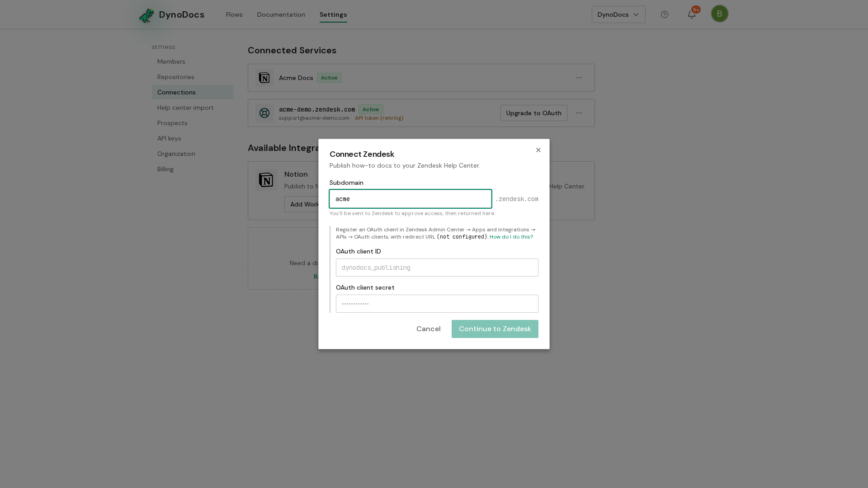
Task: Go to the Documentation tab
Action: tap(281, 14)
